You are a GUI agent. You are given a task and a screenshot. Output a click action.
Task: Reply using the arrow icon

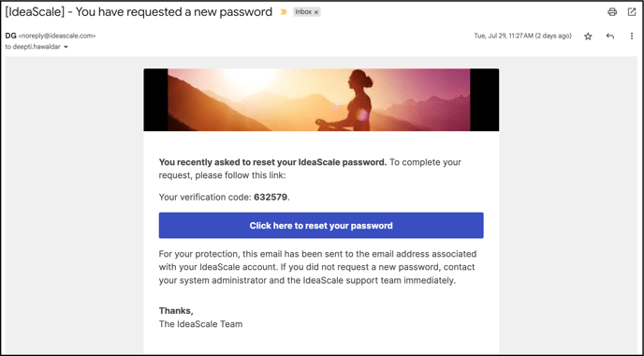pos(610,37)
